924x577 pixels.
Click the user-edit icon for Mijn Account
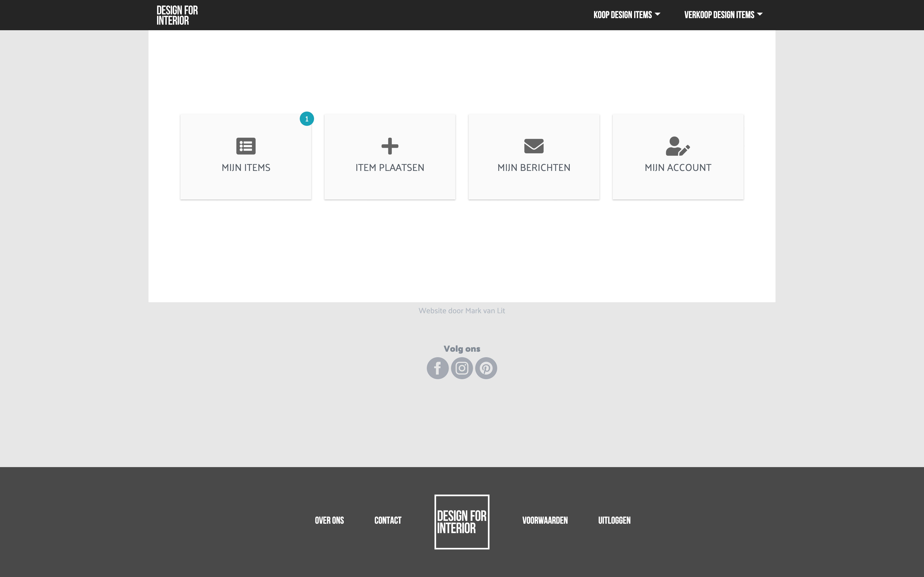click(678, 146)
